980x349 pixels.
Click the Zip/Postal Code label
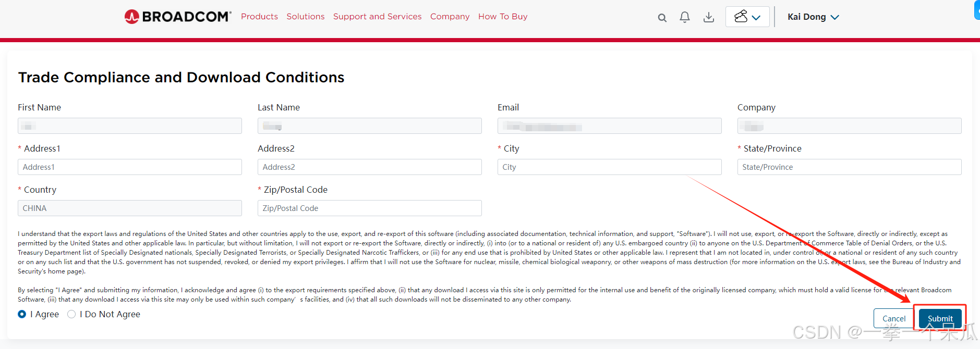(x=295, y=190)
